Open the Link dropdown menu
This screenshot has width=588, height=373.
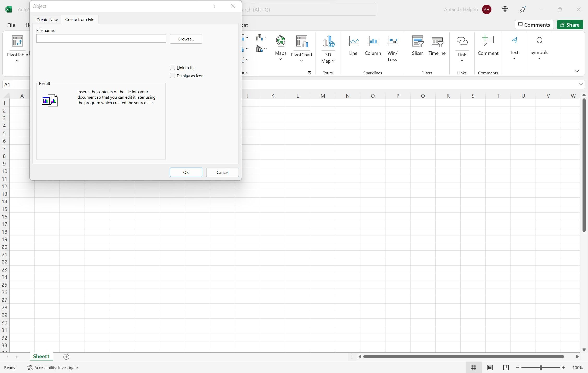pos(462,61)
